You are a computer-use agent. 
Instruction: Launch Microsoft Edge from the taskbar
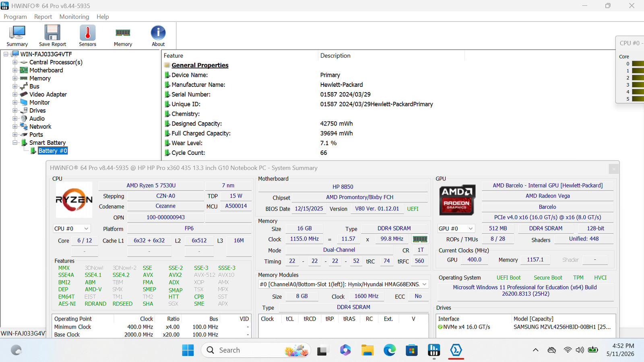389,350
